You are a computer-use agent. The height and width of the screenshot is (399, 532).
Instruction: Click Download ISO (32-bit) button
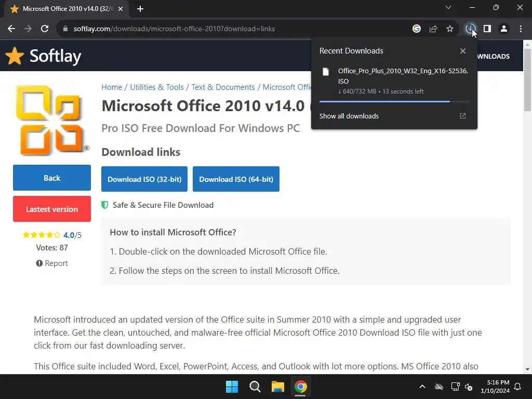point(144,179)
